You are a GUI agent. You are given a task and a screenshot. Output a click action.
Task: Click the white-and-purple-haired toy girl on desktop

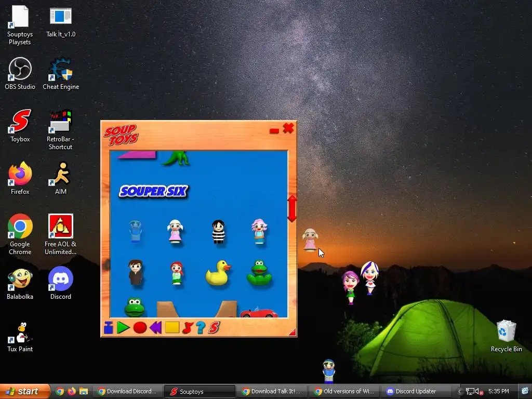[369, 278]
